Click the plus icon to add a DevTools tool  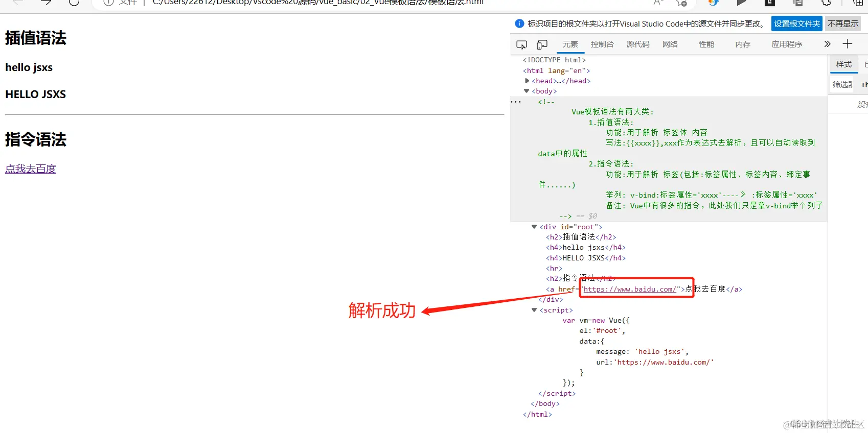tap(848, 44)
